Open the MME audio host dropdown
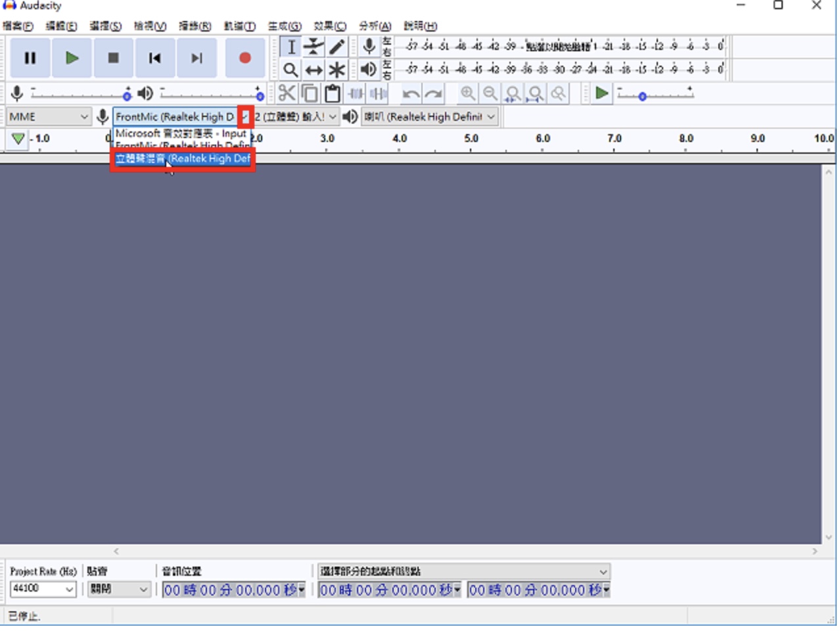 tap(49, 117)
